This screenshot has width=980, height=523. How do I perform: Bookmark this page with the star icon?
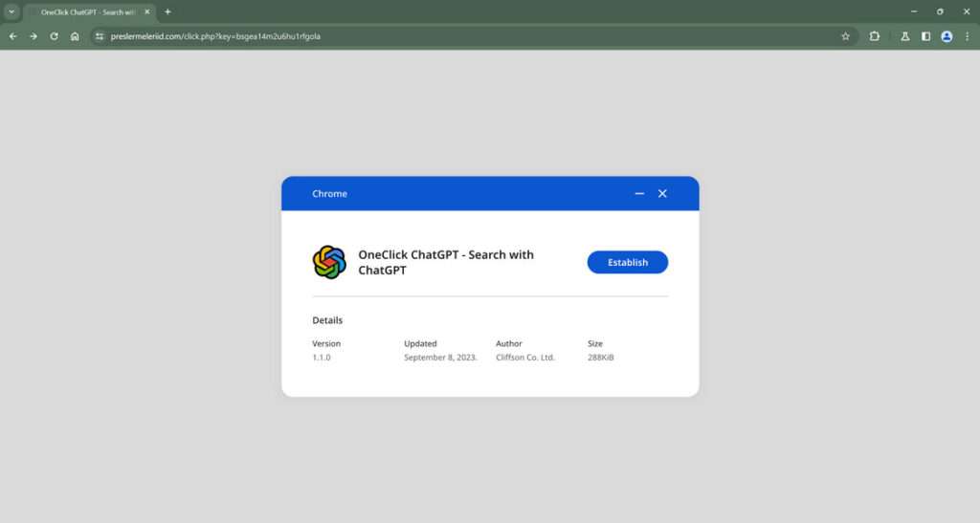[x=846, y=36]
